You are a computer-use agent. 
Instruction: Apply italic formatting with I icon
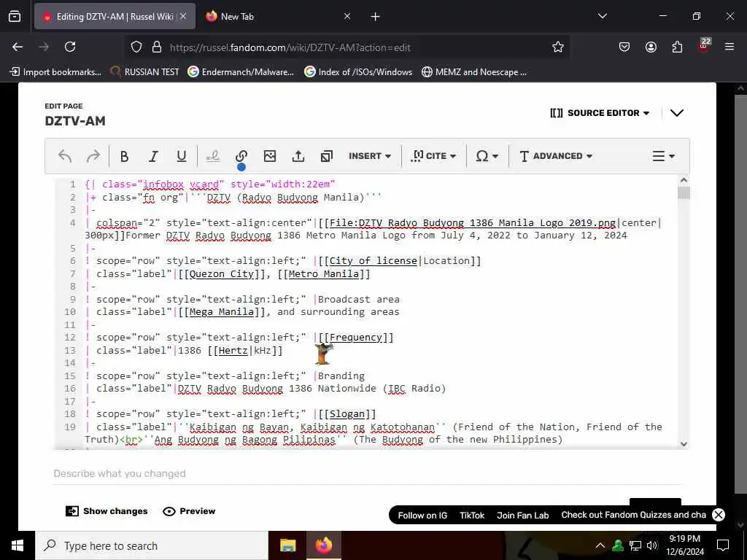[153, 156]
